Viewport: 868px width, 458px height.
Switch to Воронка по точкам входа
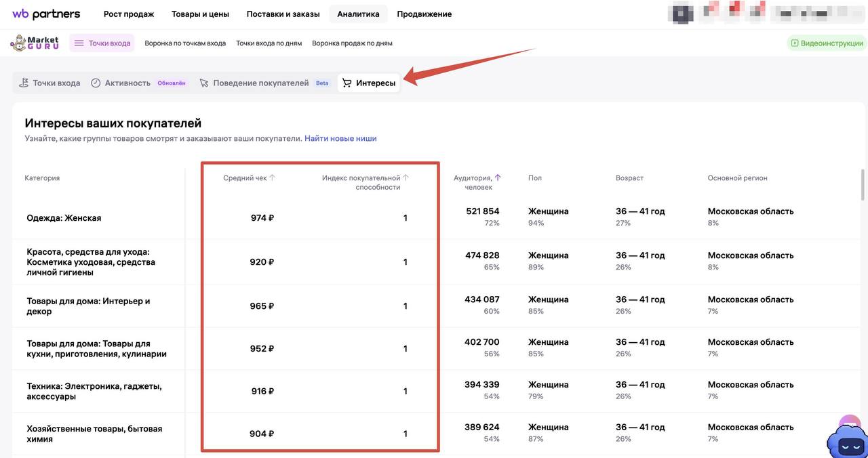click(x=185, y=43)
